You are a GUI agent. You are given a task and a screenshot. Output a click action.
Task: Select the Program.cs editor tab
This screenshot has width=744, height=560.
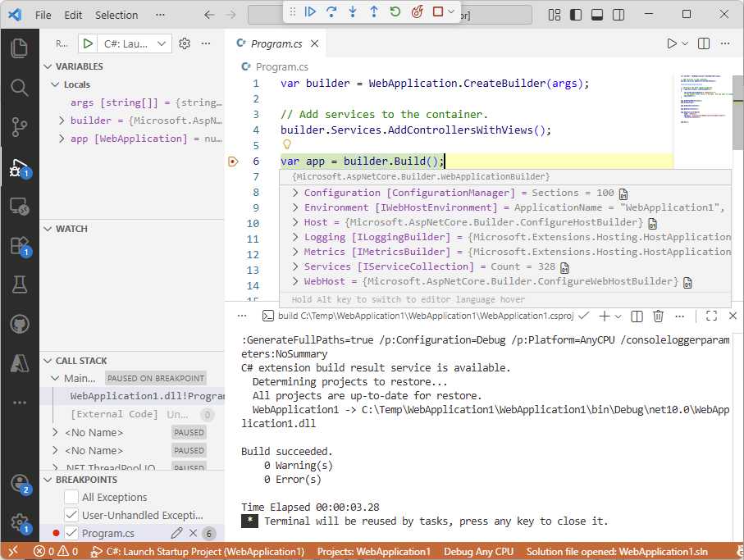click(276, 43)
